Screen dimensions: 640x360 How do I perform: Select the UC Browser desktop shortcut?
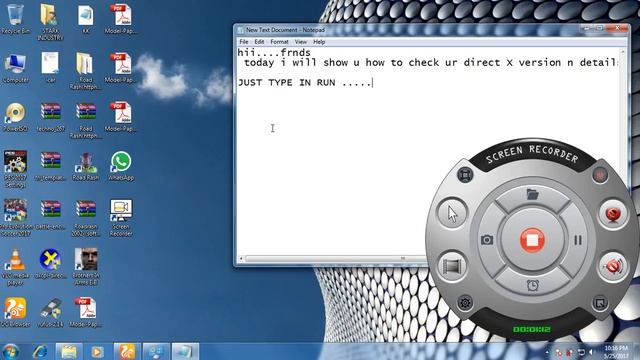(x=16, y=313)
